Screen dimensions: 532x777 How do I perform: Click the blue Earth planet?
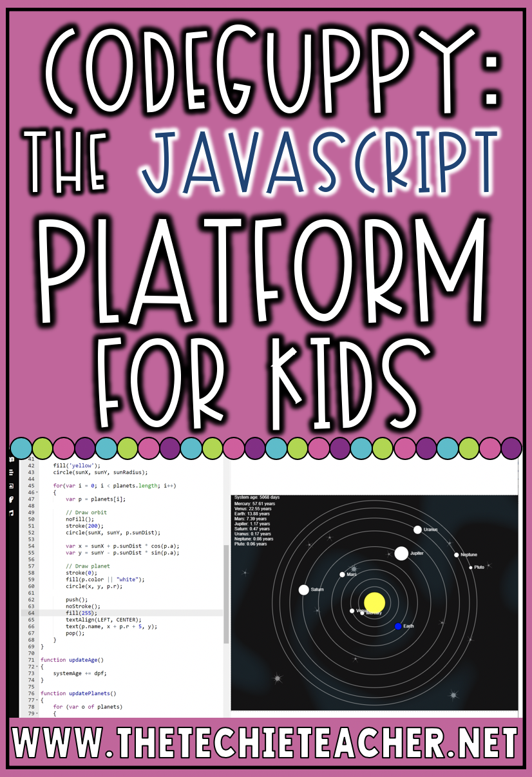[x=398, y=626]
